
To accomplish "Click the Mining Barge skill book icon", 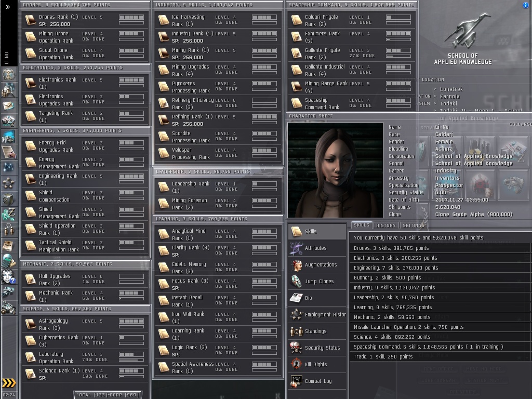I will coord(297,87).
